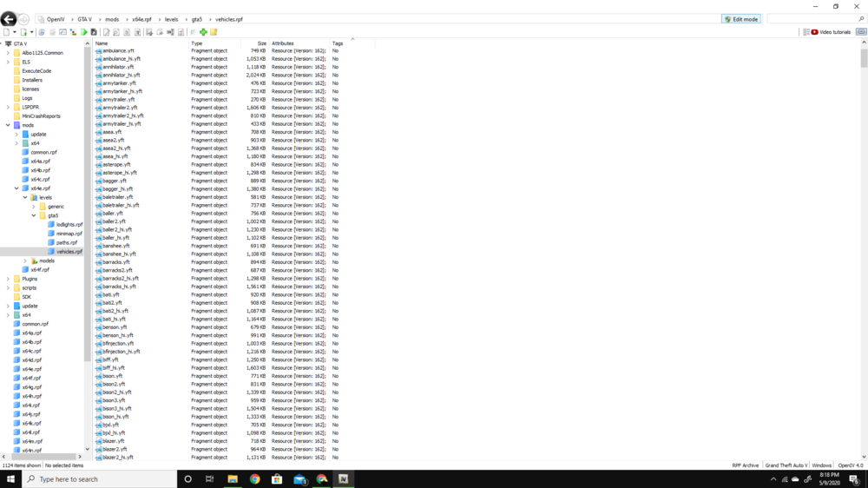Click the view mode icon left of Video tutorials
The width and height of the screenshot is (868, 488).
point(806,32)
